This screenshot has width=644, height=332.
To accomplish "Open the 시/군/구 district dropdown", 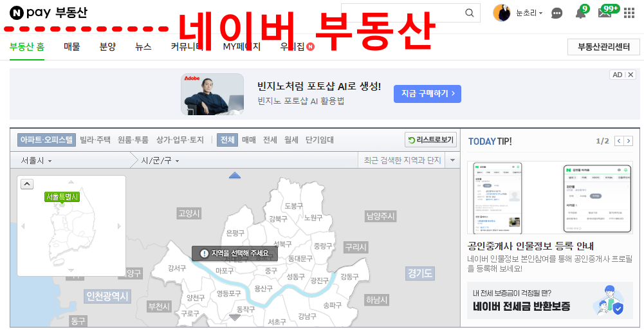I will pyautogui.click(x=160, y=160).
